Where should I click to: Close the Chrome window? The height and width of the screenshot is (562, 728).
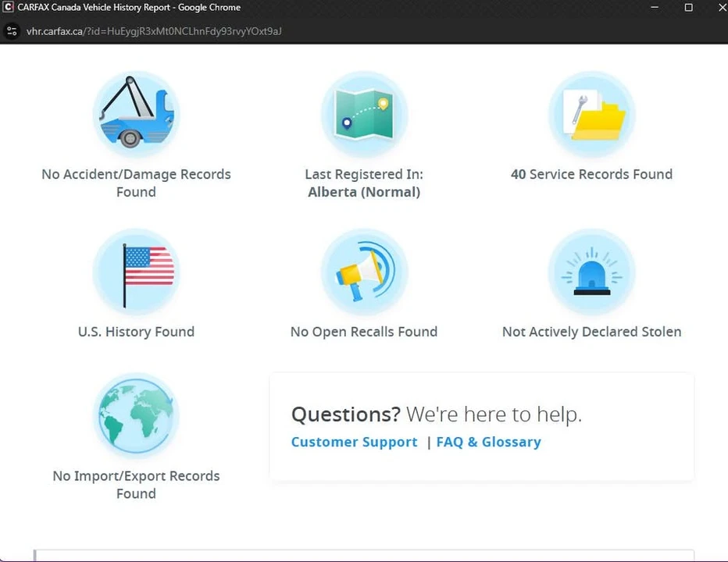(722, 8)
